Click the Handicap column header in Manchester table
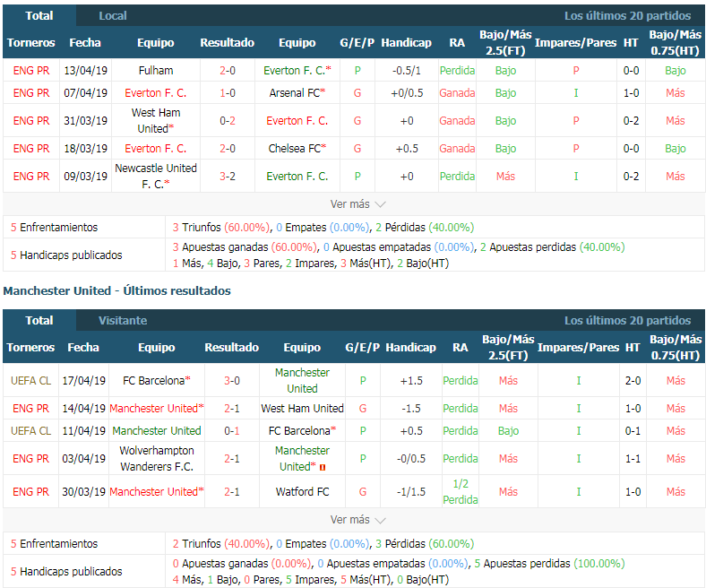The image size is (706, 588). click(410, 348)
